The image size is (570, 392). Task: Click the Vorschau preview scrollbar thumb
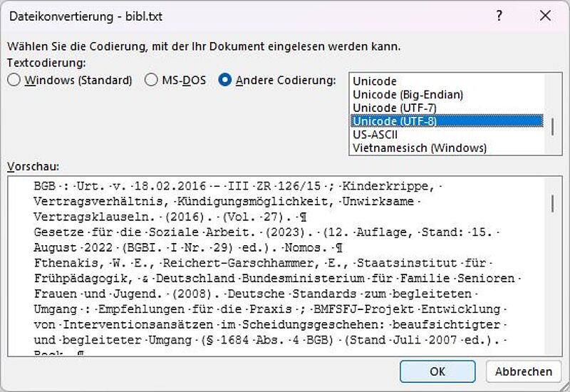click(x=553, y=204)
